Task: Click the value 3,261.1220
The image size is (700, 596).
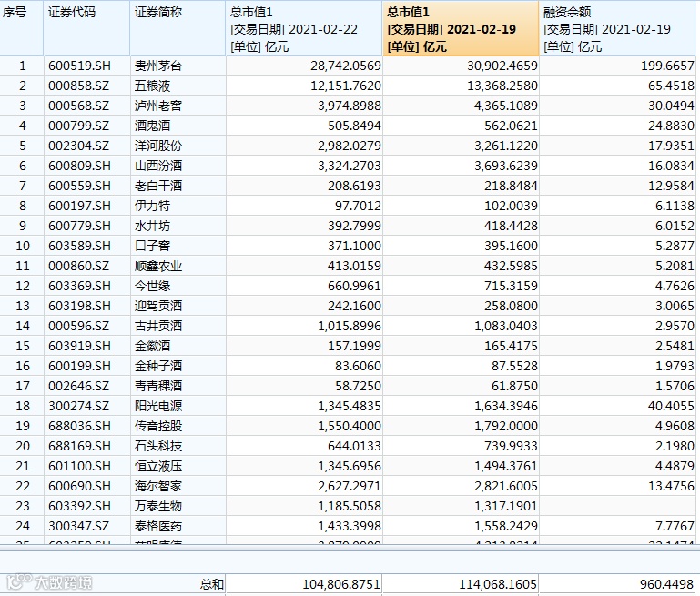Action: [x=506, y=146]
